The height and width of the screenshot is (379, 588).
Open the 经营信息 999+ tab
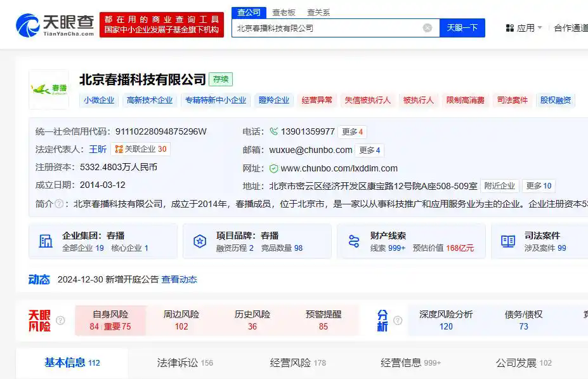pos(410,363)
